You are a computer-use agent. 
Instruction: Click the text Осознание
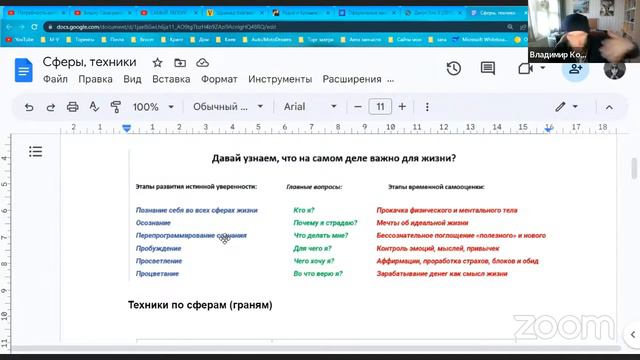[153, 223]
